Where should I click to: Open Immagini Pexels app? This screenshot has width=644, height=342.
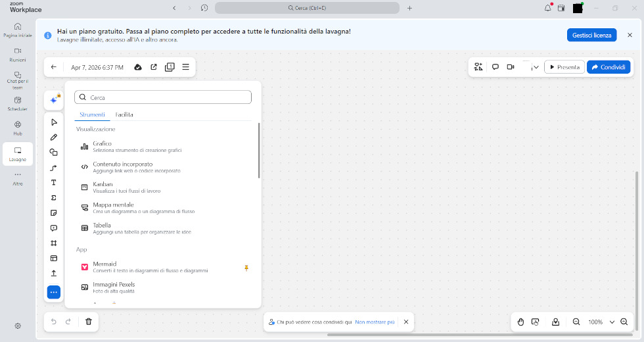pos(164,288)
